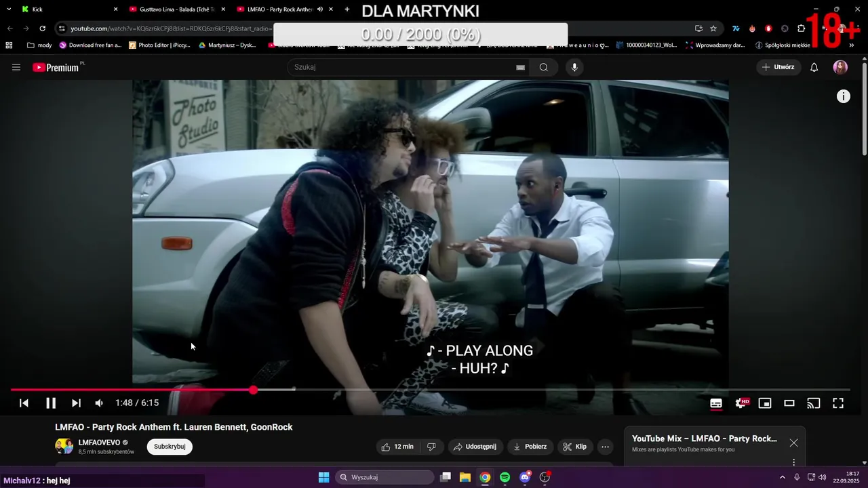Cast video to a TV
The height and width of the screenshot is (488, 868).
click(x=814, y=403)
